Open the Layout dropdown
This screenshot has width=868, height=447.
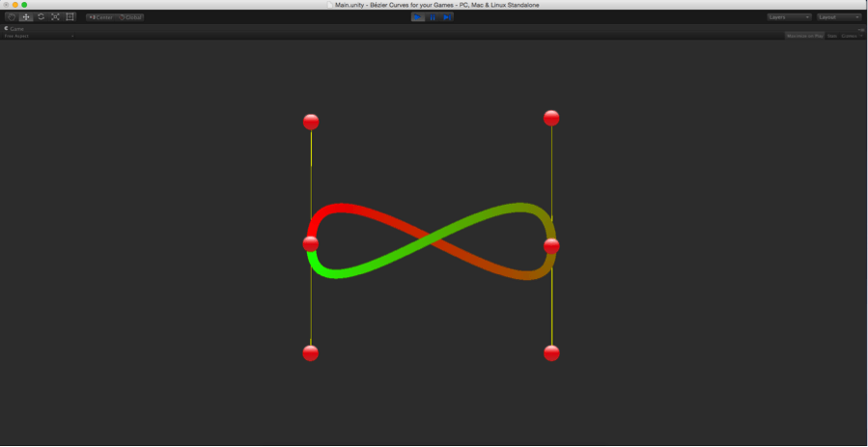pyautogui.click(x=839, y=17)
